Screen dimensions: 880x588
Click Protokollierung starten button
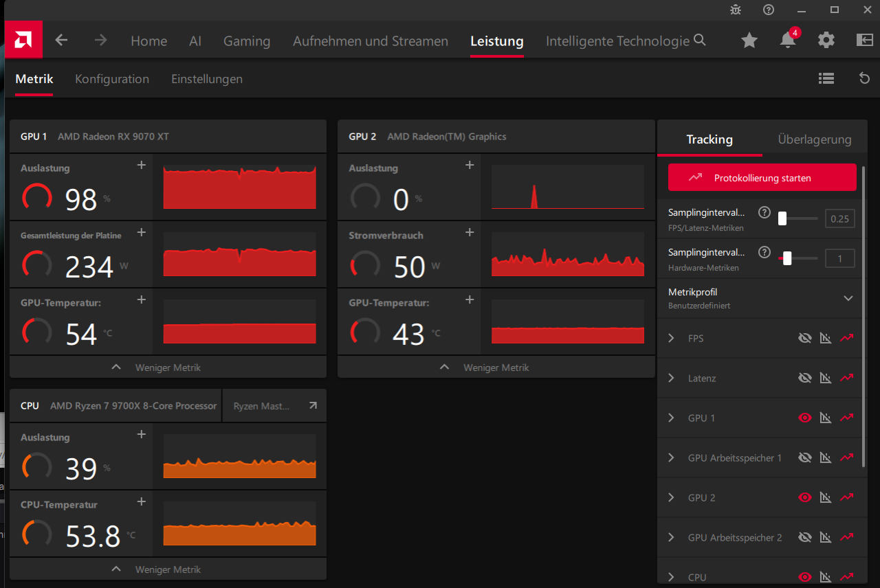pos(762,178)
